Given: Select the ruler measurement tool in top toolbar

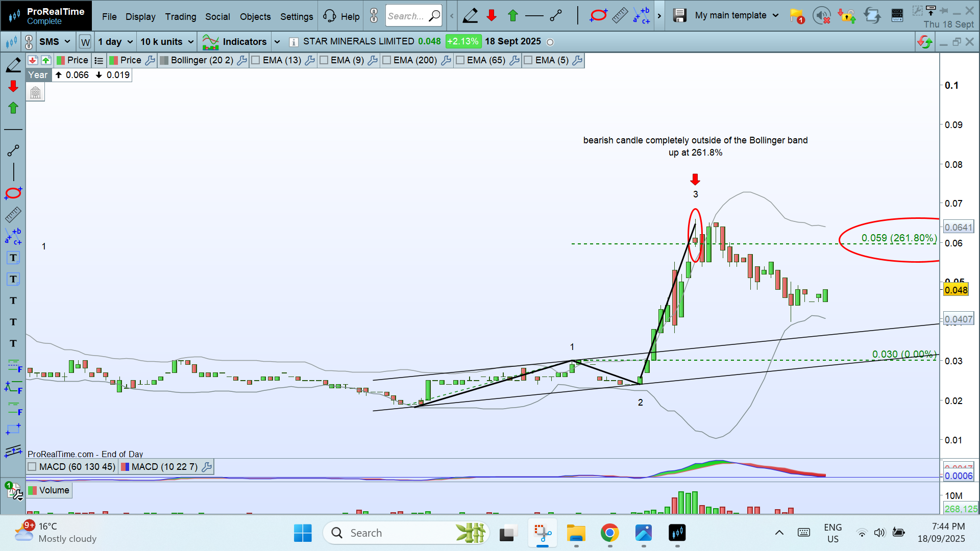Looking at the screenshot, I should coord(620,16).
